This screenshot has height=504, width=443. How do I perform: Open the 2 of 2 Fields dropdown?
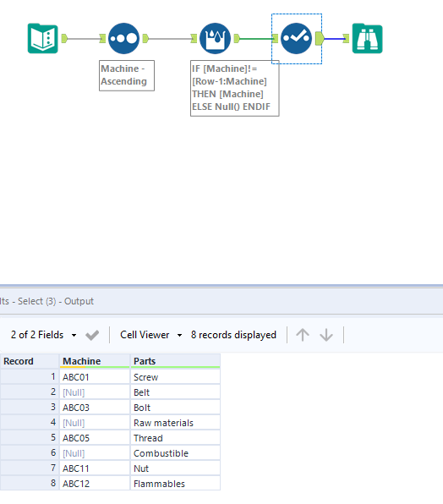point(43,335)
